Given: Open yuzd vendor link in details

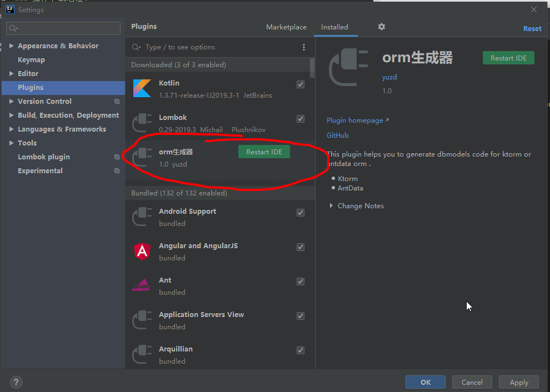Looking at the screenshot, I should click(x=389, y=77).
